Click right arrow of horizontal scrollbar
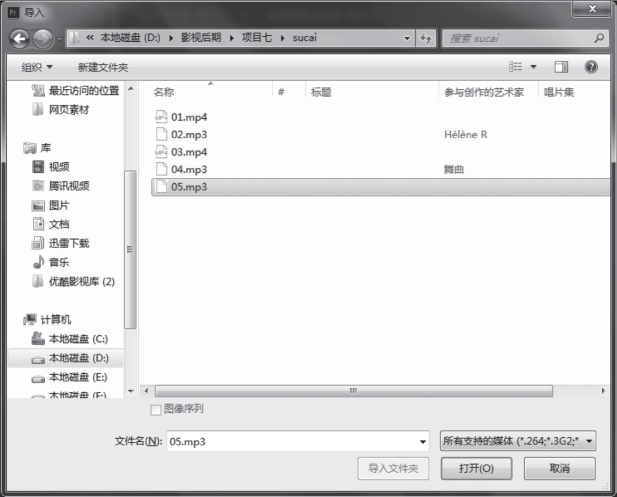 click(x=603, y=391)
